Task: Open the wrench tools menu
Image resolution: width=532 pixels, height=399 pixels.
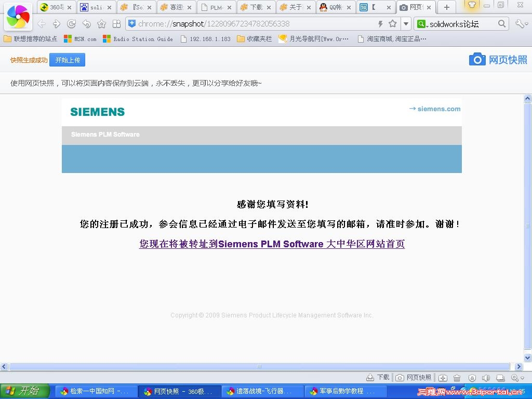Action: [x=522, y=24]
